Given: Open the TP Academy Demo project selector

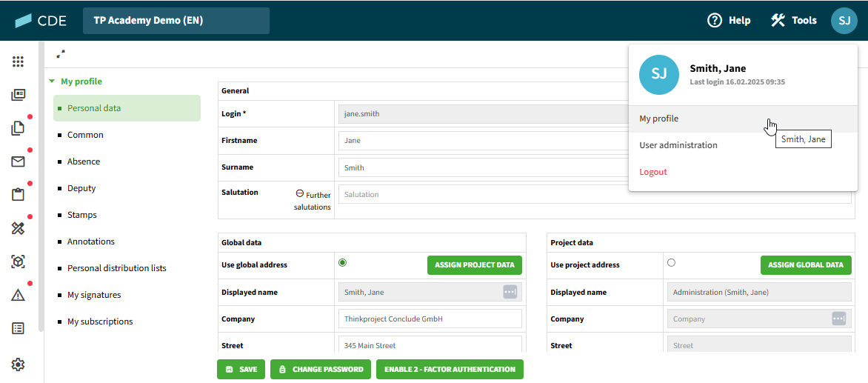Looking at the screenshot, I should point(176,21).
